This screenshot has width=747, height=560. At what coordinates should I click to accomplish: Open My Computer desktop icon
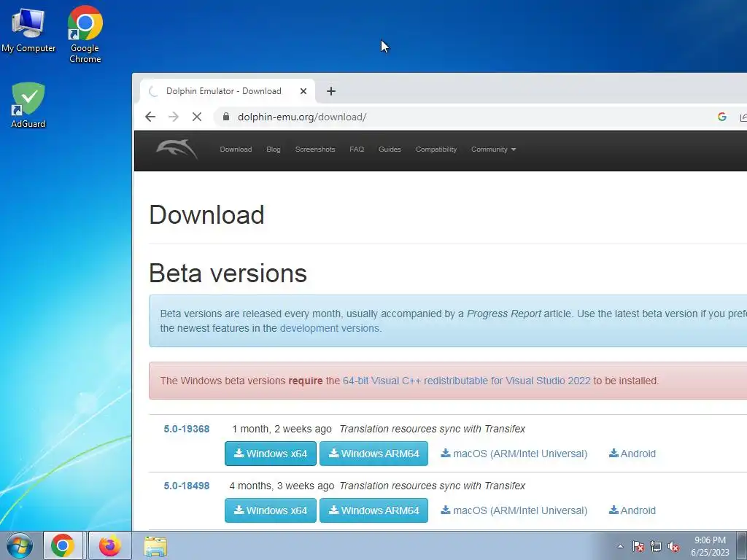pyautogui.click(x=28, y=31)
